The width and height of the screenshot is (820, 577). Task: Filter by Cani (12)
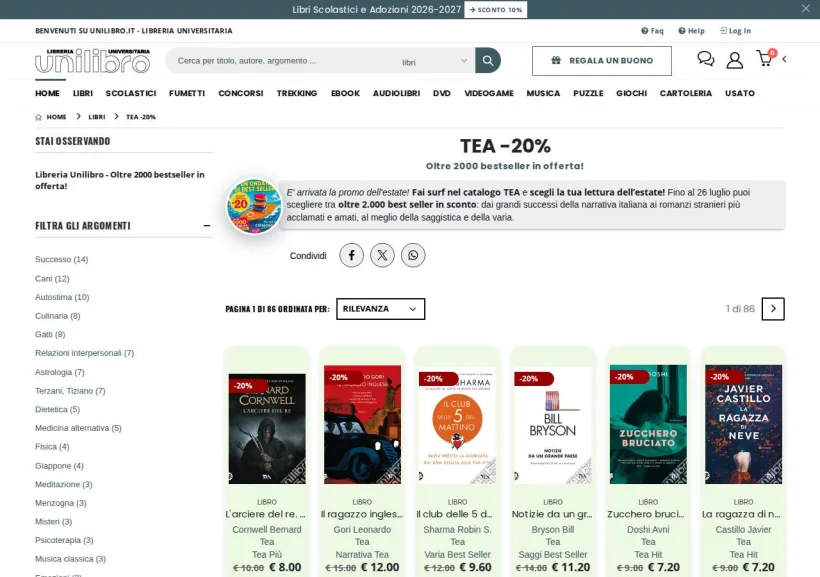(x=52, y=279)
